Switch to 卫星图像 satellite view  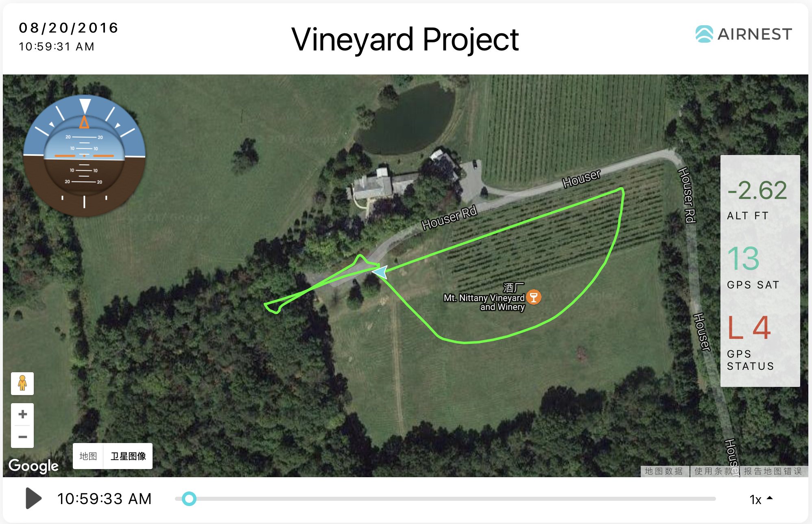coord(128,456)
